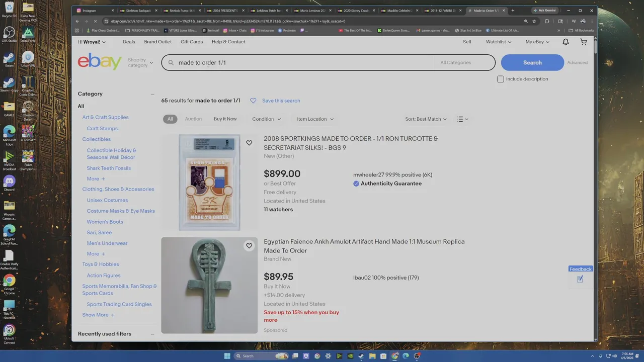Expand the Watchlist dropdown
Viewport: 644px width, 362px height.
point(499,42)
